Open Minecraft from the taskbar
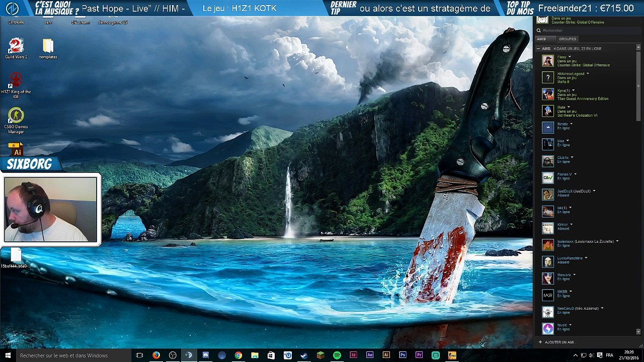The image size is (644, 362). pos(320,355)
